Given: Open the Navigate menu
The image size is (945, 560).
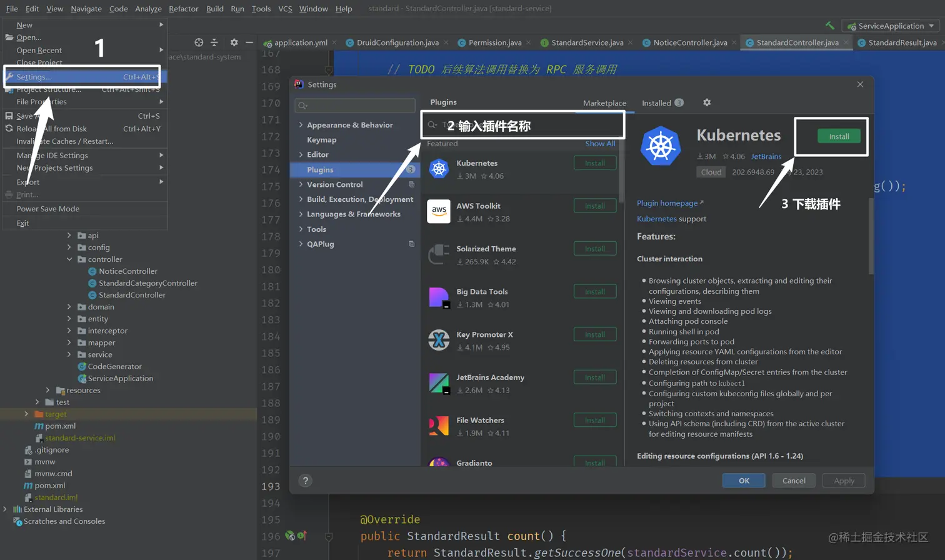Looking at the screenshot, I should coord(86,9).
